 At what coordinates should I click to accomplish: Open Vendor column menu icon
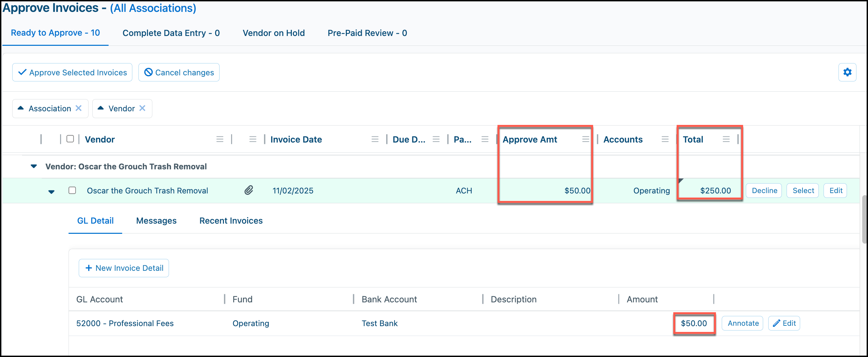[220, 139]
